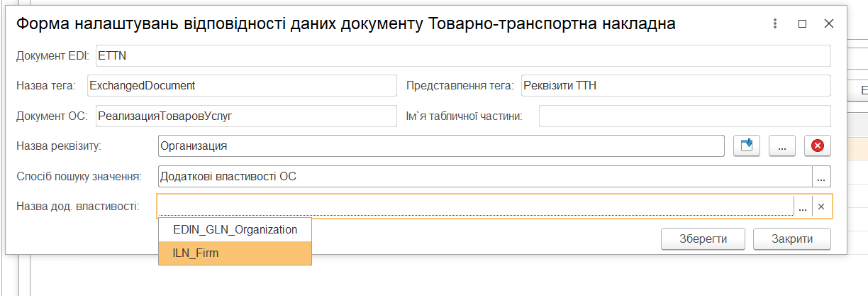Choose ILN_Firm from dropdown list

[x=235, y=253]
